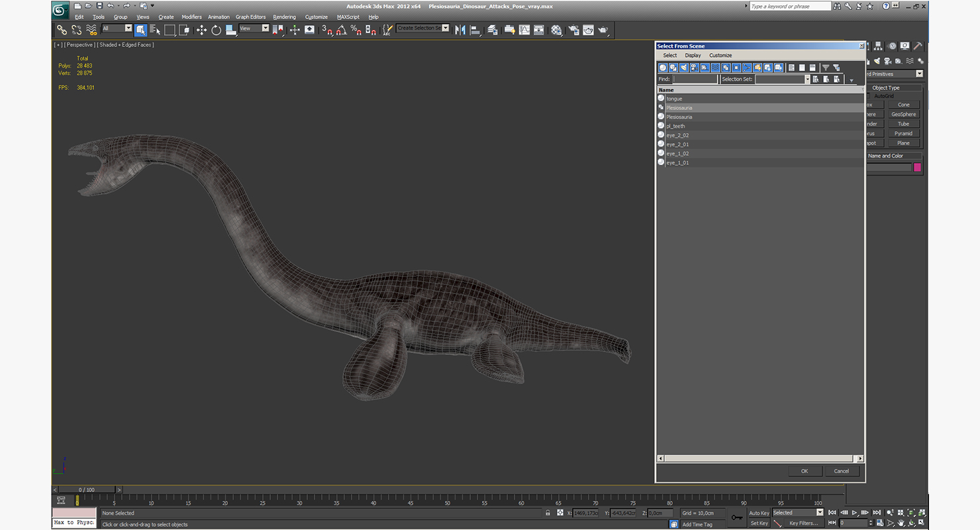This screenshot has width=980, height=530.
Task: Toggle Display Cameras filter in Select From Scene
Action: click(x=694, y=68)
